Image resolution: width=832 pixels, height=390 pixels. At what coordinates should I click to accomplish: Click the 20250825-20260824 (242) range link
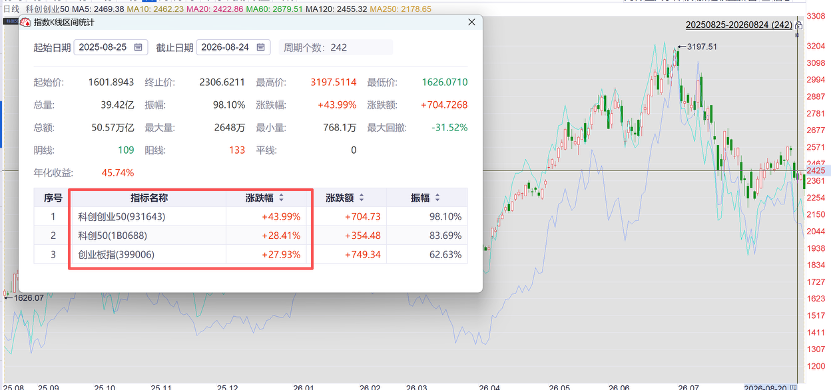click(x=739, y=25)
